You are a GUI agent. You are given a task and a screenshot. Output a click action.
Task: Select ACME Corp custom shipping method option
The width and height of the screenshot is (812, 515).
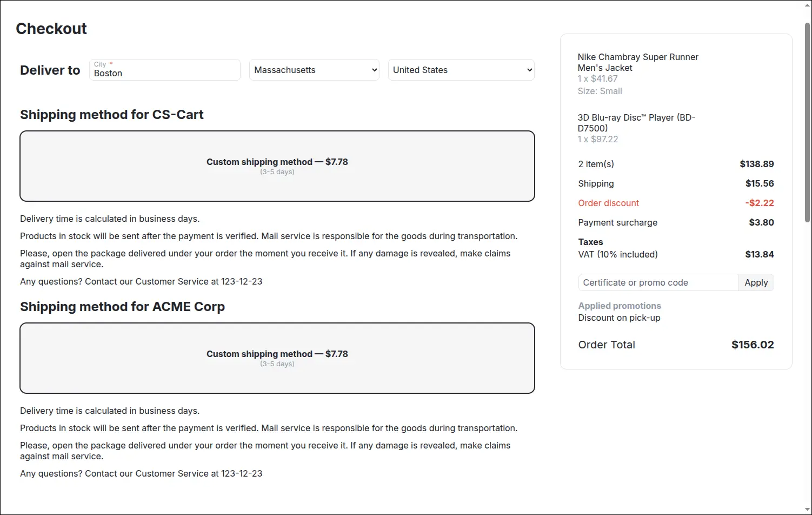coord(277,358)
